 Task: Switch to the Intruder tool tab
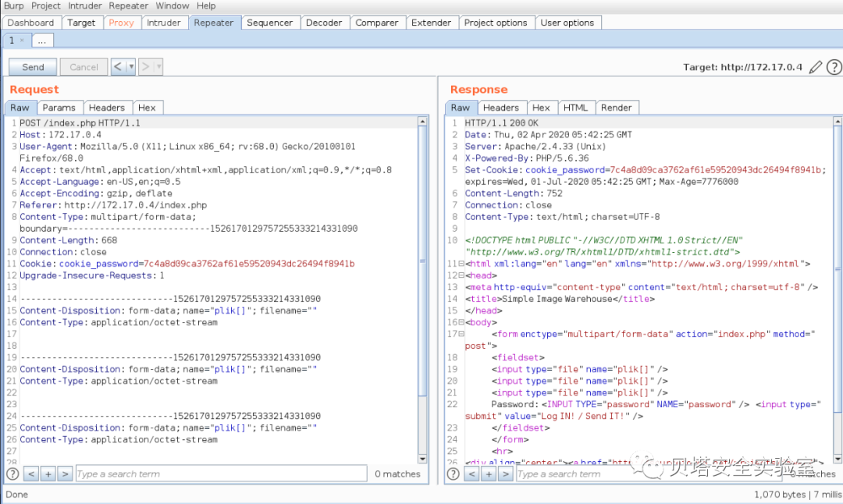point(164,23)
